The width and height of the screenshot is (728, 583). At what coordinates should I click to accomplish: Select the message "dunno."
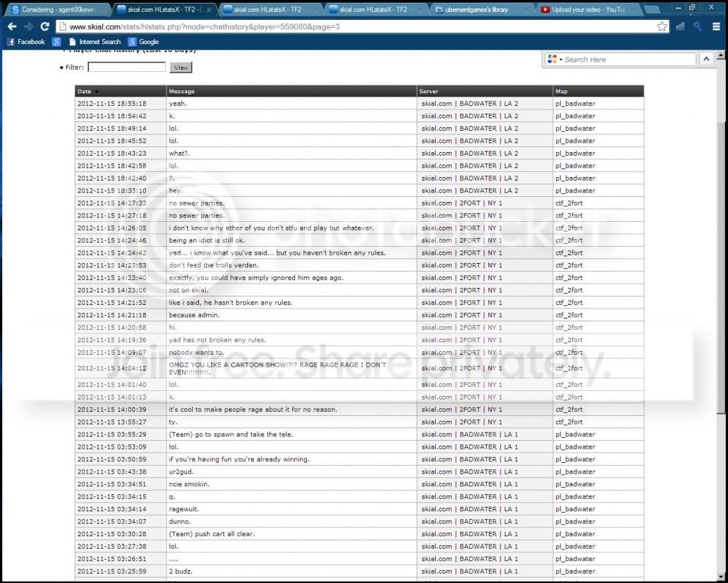pos(180,521)
